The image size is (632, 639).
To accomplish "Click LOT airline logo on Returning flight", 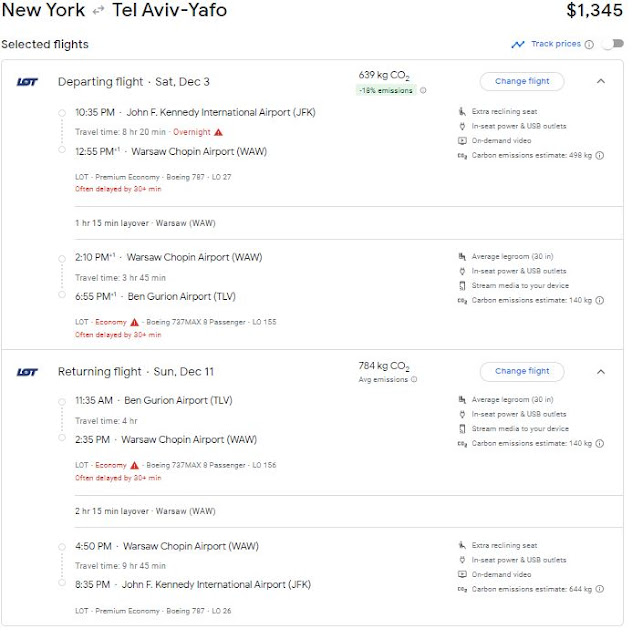I will [x=27, y=372].
